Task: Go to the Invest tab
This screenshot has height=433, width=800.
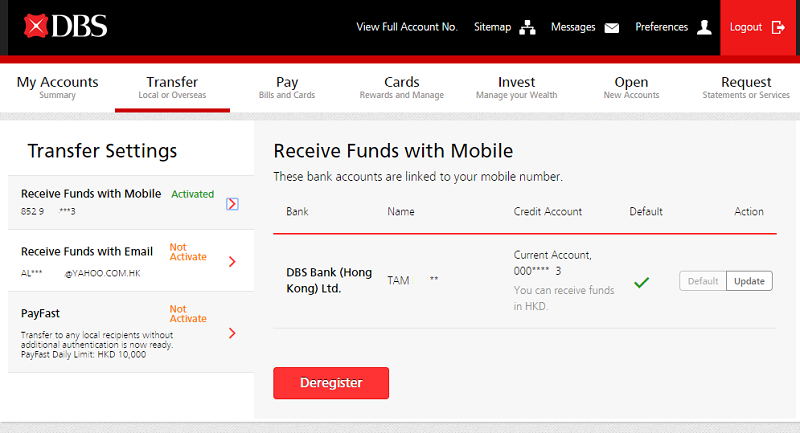Action: (x=516, y=88)
